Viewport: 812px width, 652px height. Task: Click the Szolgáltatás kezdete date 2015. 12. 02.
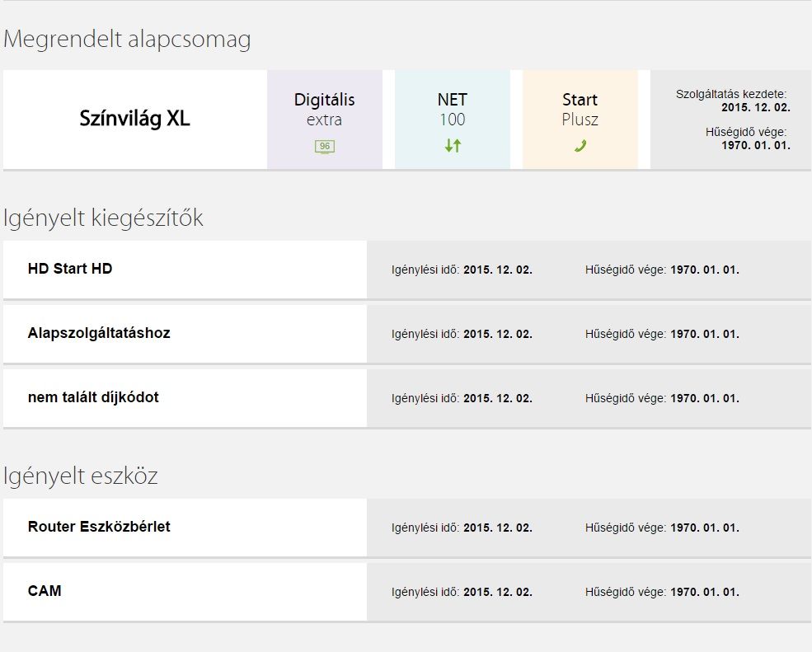point(755,107)
